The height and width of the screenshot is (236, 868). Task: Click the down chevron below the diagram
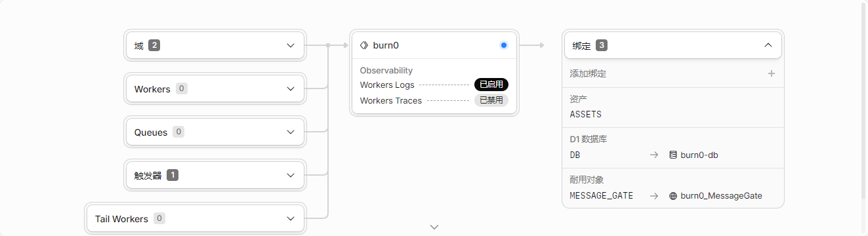[434, 227]
